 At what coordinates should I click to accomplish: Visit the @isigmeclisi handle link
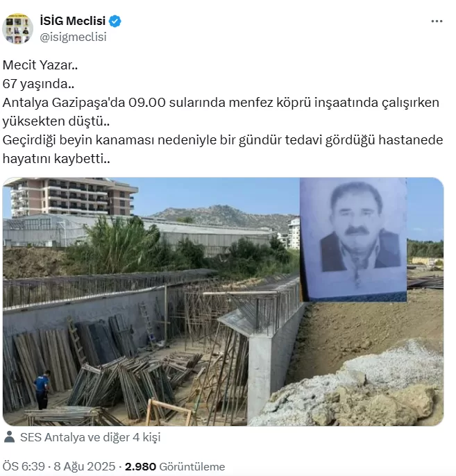(73, 37)
